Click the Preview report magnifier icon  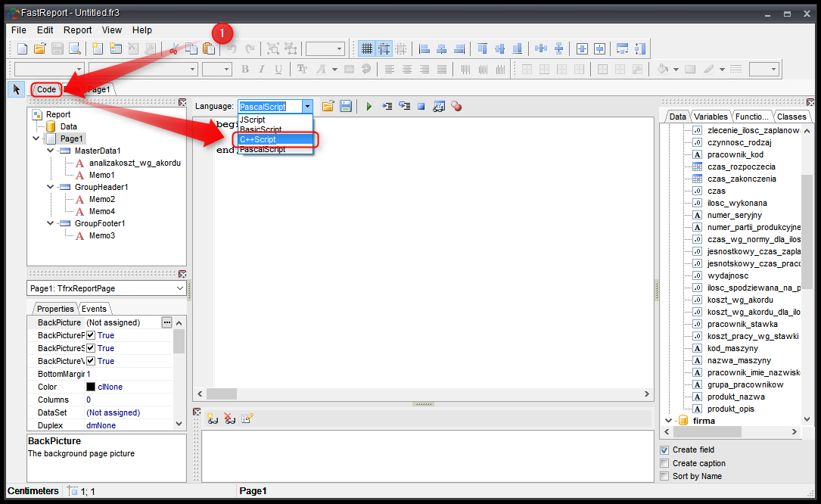point(75,48)
